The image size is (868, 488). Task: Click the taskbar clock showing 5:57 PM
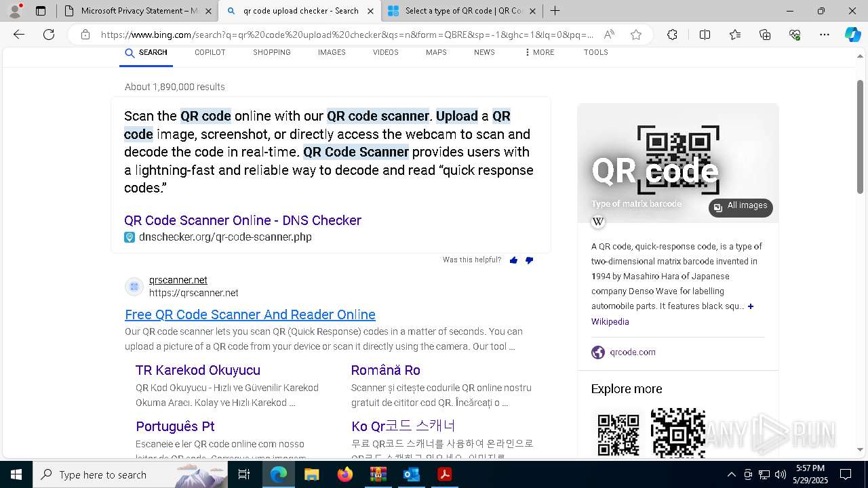811,474
